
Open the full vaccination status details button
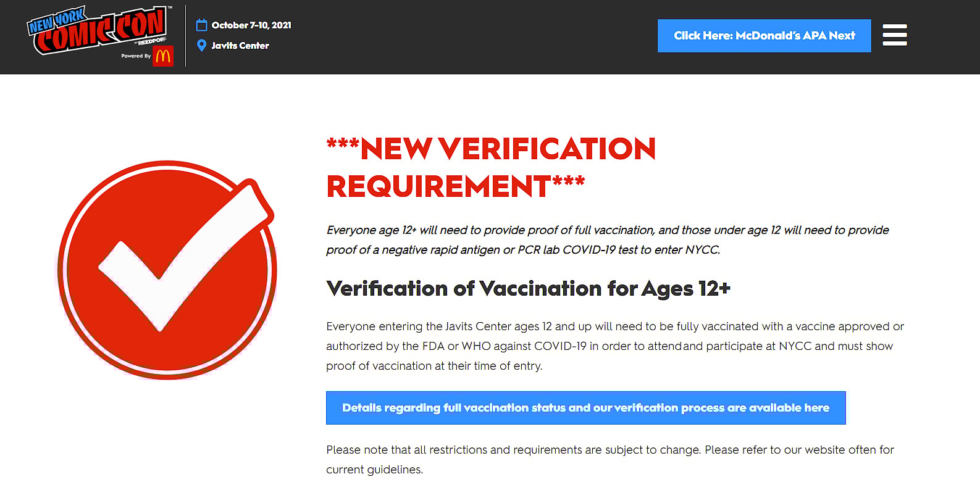585,408
